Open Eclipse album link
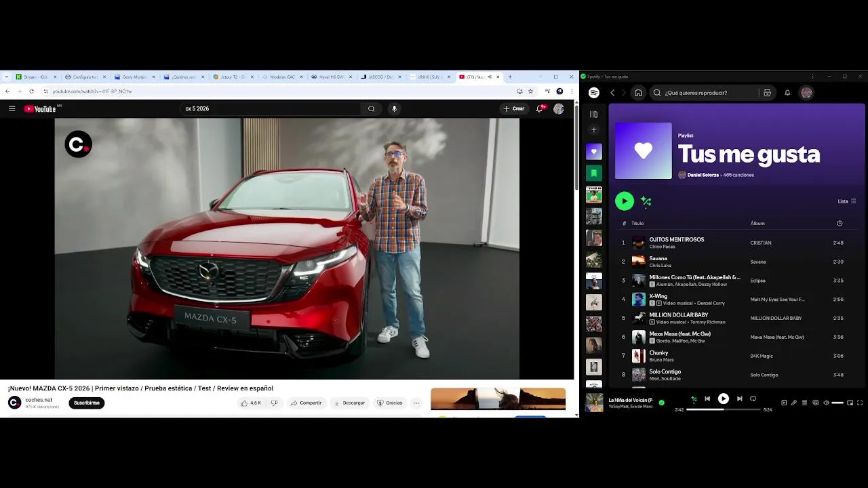Image resolution: width=868 pixels, height=488 pixels. pos(757,281)
